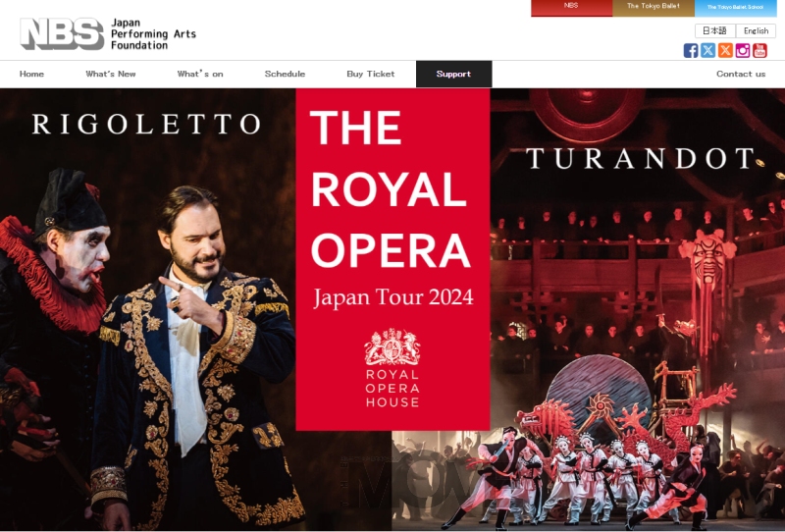785x532 pixels.
Task: Click the blue X (Twitter) icon
Action: (707, 51)
